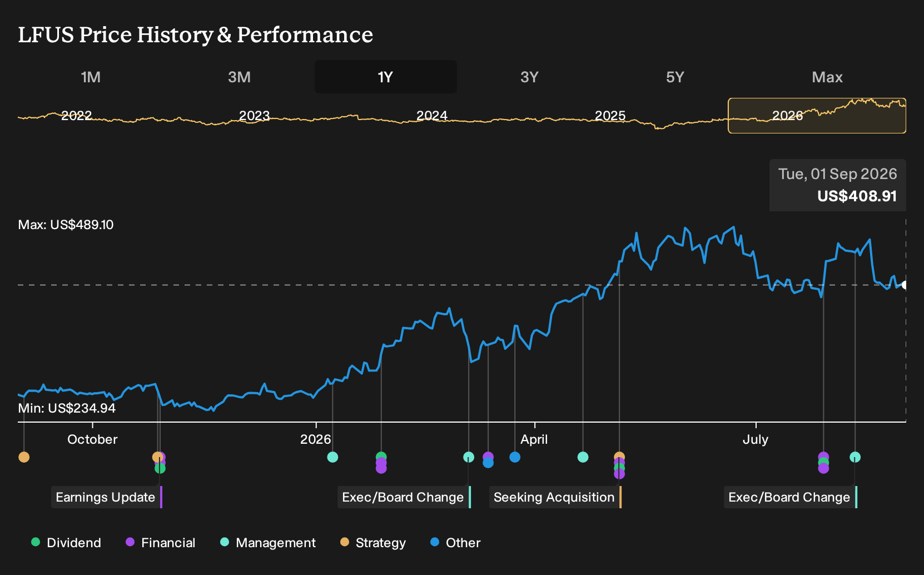Click the US$408.91 price tooltip
The image size is (924, 575).
(838, 185)
